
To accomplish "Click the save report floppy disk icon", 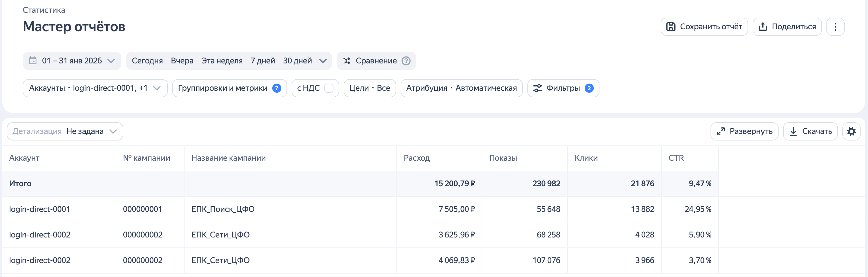I will [x=671, y=26].
